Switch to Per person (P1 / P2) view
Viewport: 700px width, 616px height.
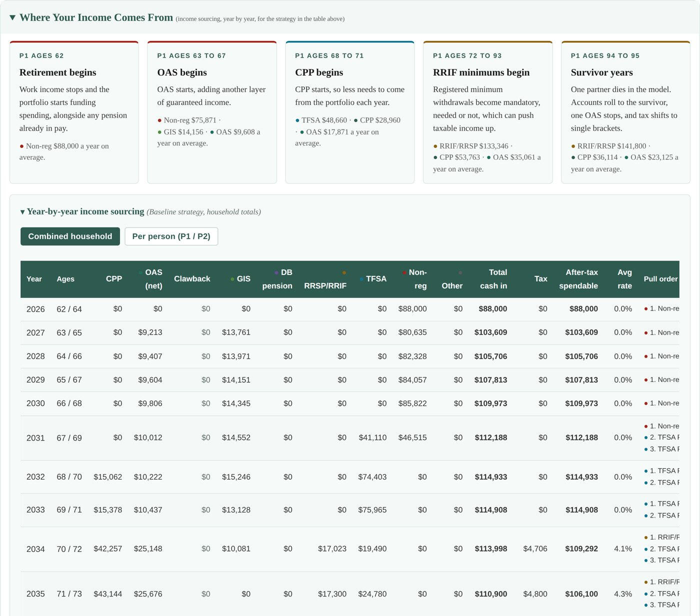[171, 236]
